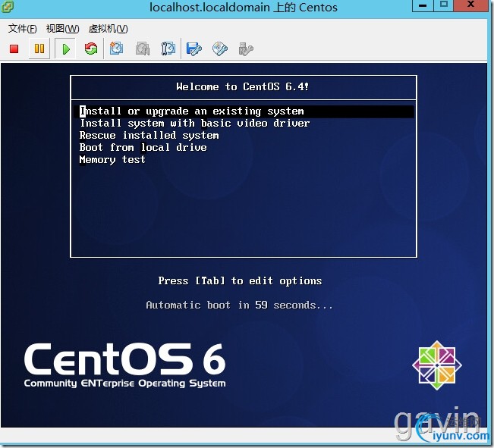
Task: Click the VMware console icon in title bar
Action: pos(7,6)
